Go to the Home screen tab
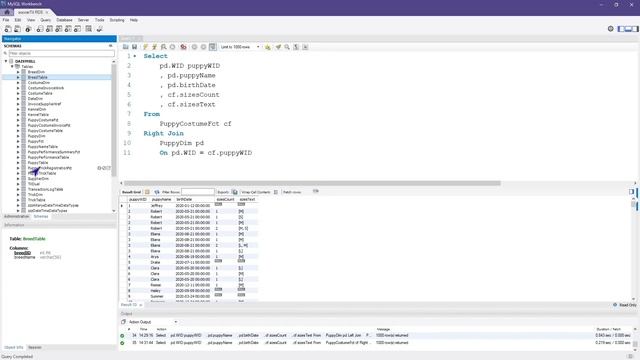Screen dimensions: 640x360 click(x=7, y=12)
